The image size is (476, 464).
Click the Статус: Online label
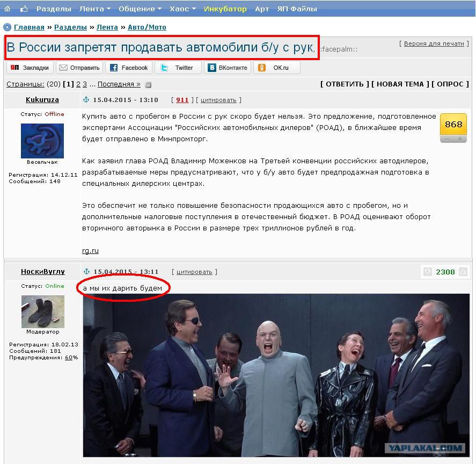click(42, 286)
